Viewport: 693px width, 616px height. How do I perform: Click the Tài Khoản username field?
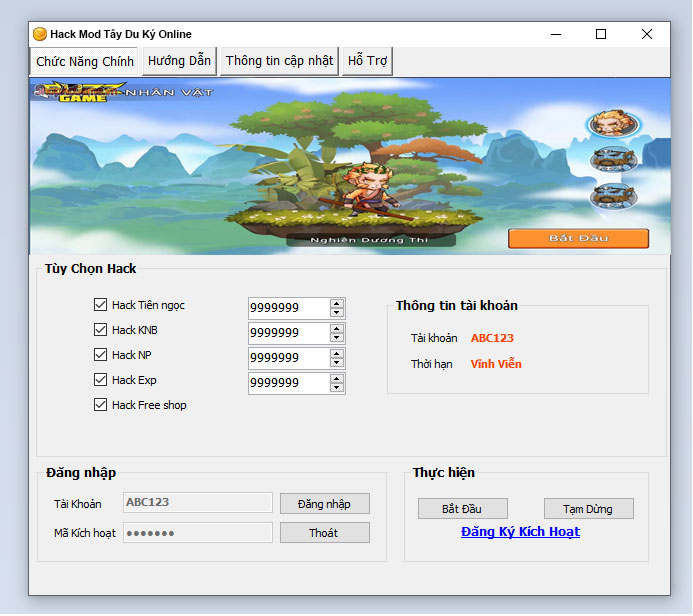198,503
